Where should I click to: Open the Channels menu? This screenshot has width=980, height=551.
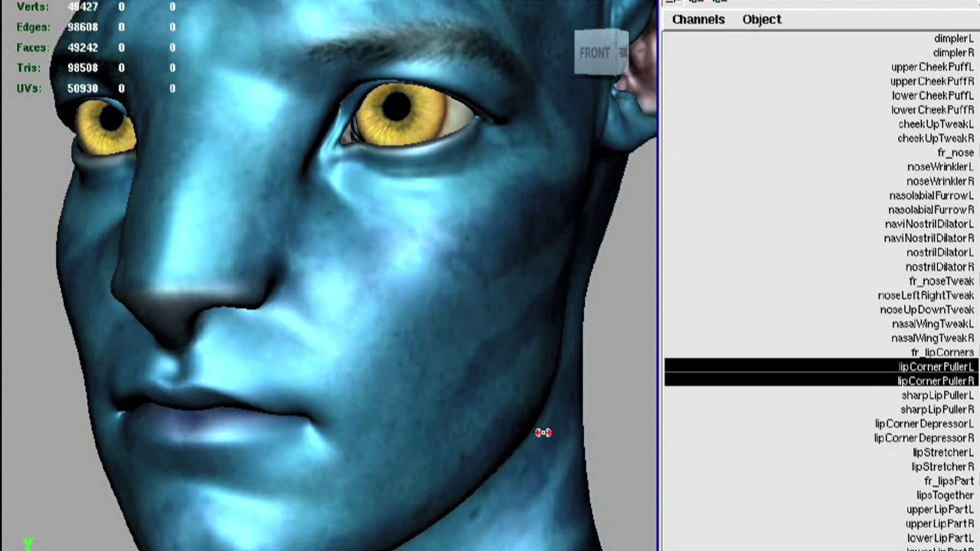(698, 19)
